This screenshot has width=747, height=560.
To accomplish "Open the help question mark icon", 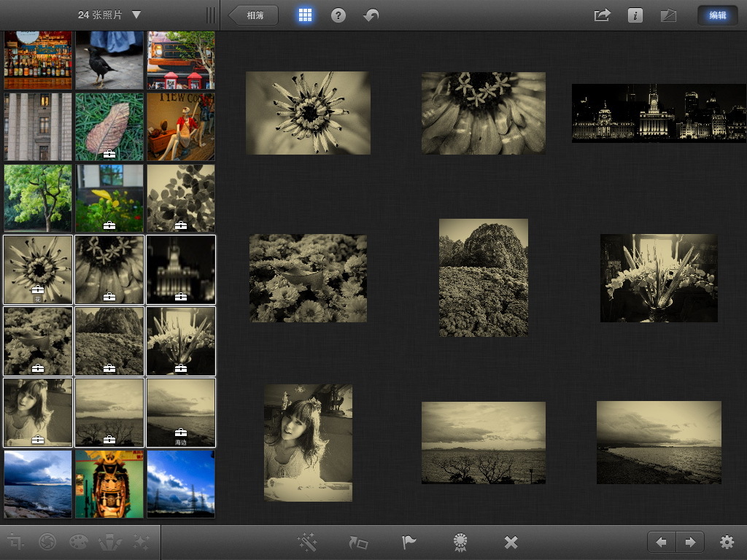I will point(338,15).
